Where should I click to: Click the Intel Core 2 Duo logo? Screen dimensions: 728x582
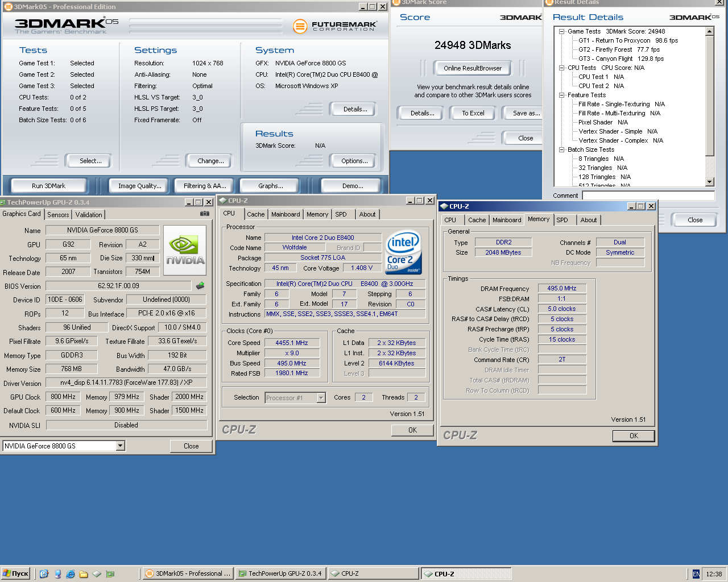click(403, 252)
